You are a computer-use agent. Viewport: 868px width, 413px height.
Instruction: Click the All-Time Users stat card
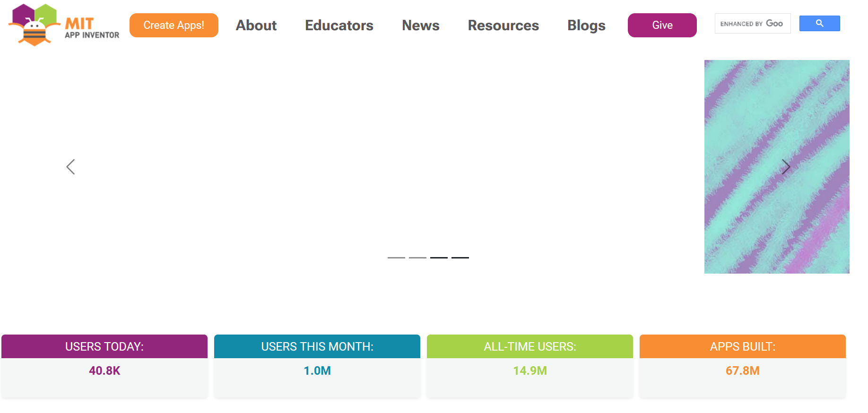529,365
